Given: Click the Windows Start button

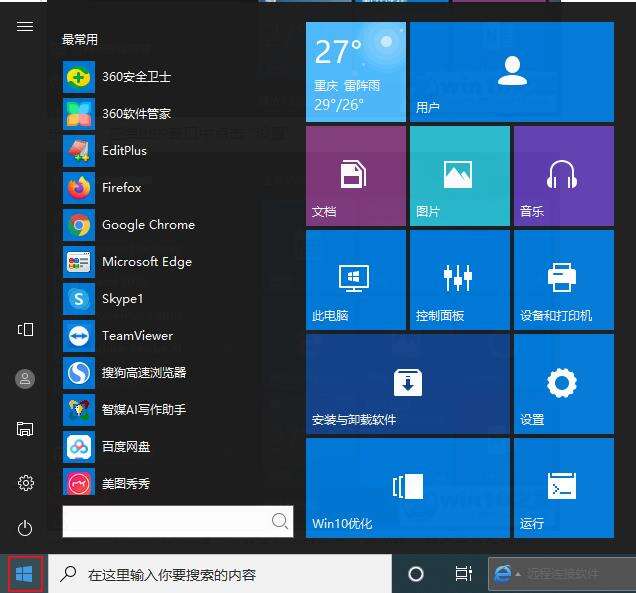Looking at the screenshot, I should (24, 574).
